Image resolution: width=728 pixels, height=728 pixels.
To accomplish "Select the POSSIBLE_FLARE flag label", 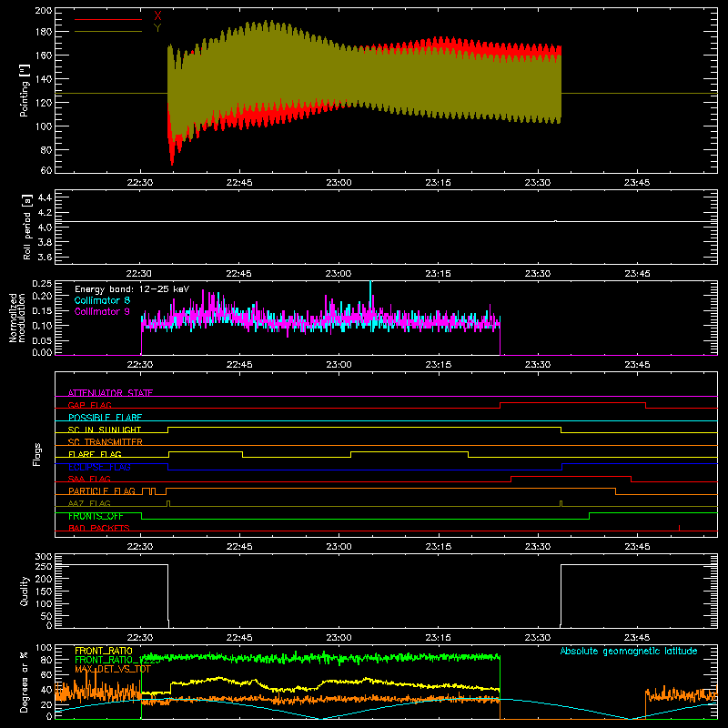I will coord(105,418).
